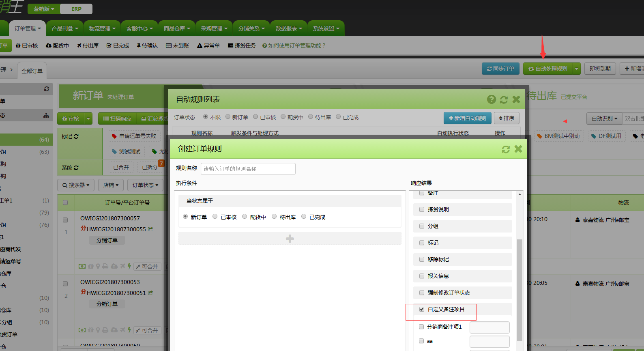The width and height of the screenshot is (644, 351).
Task: Open 客服中心 menu
Action: click(x=140, y=28)
